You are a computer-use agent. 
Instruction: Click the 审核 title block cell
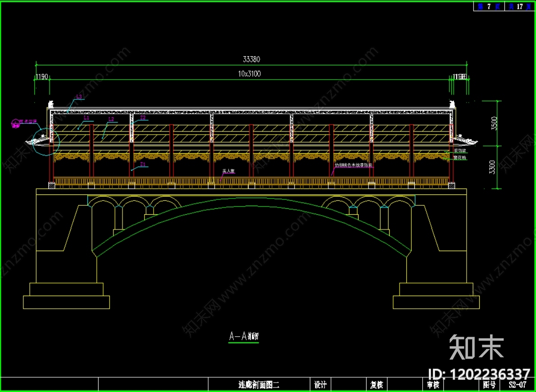click(433, 385)
